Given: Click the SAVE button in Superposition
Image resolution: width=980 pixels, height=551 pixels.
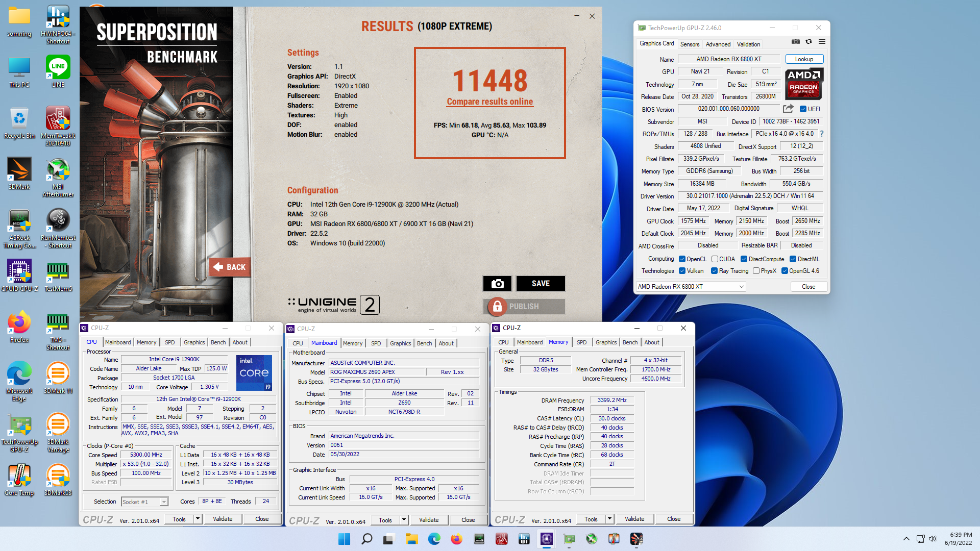Looking at the screenshot, I should [541, 284].
